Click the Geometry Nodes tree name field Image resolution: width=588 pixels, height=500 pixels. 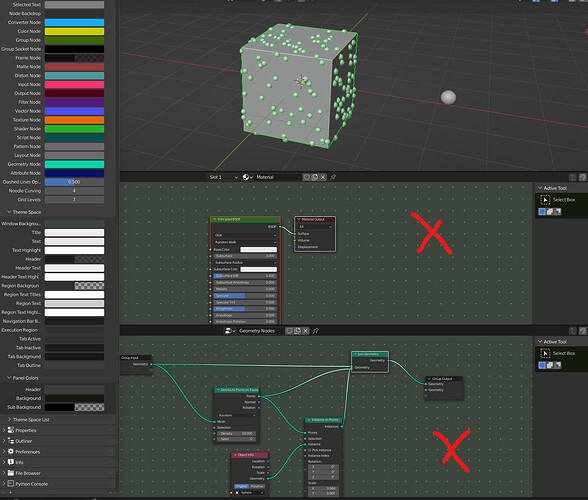coord(260,331)
